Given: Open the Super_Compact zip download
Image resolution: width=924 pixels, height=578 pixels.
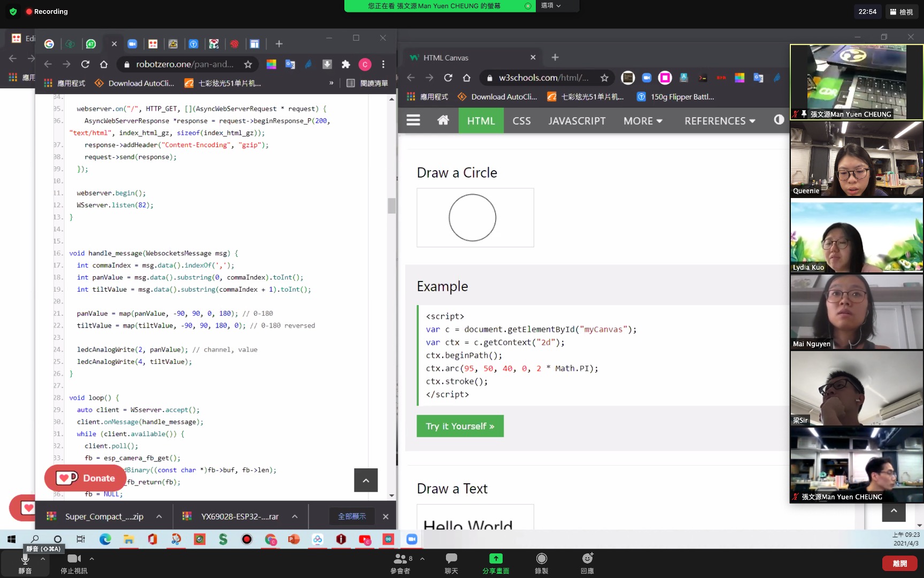Looking at the screenshot, I should point(96,516).
